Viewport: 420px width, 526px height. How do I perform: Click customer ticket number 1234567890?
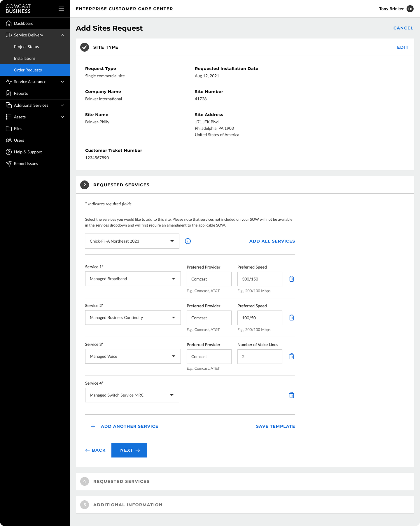(x=97, y=158)
